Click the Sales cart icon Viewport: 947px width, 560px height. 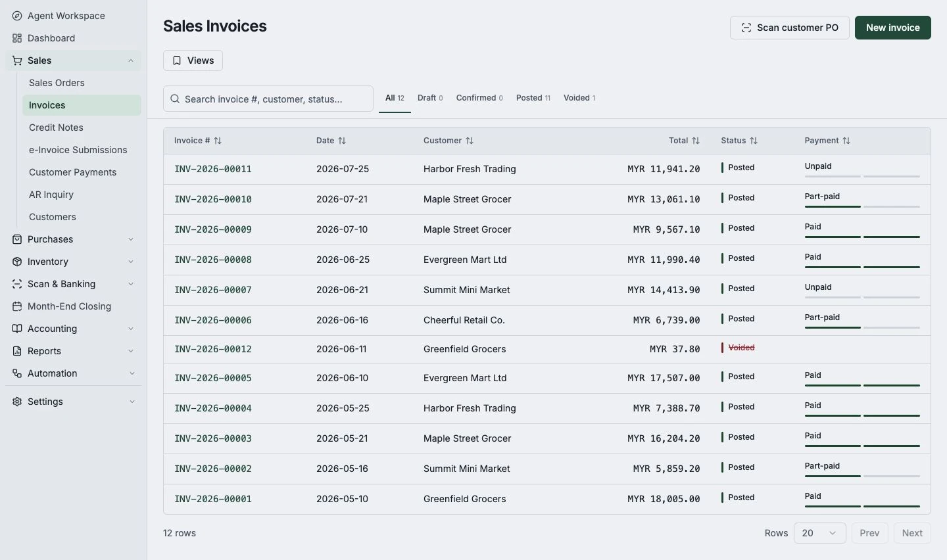click(17, 60)
